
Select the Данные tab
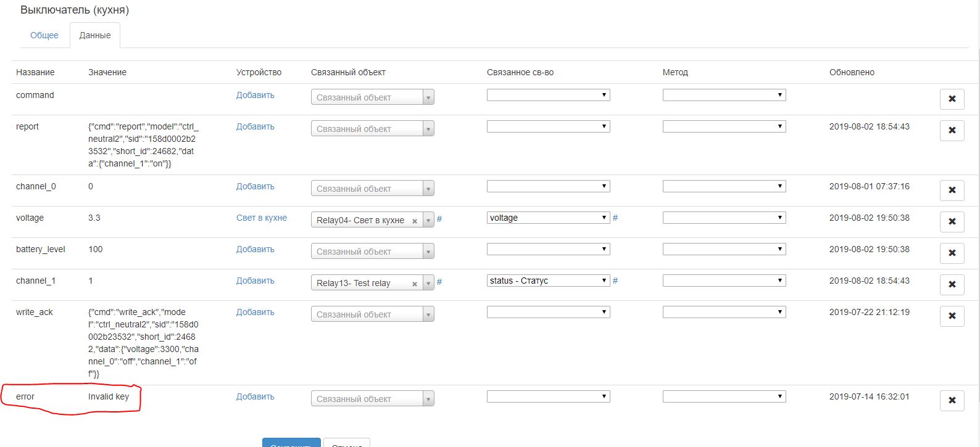[95, 35]
